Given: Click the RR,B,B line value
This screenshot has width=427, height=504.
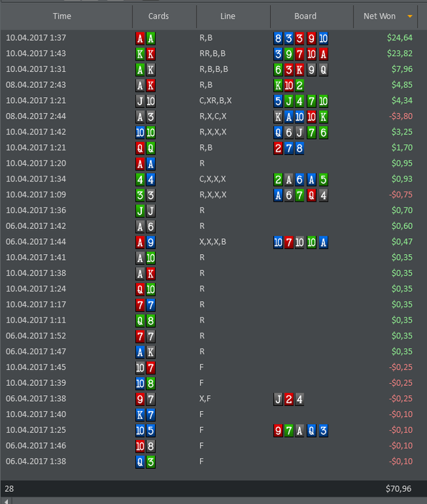Looking at the screenshot, I should pos(212,53).
